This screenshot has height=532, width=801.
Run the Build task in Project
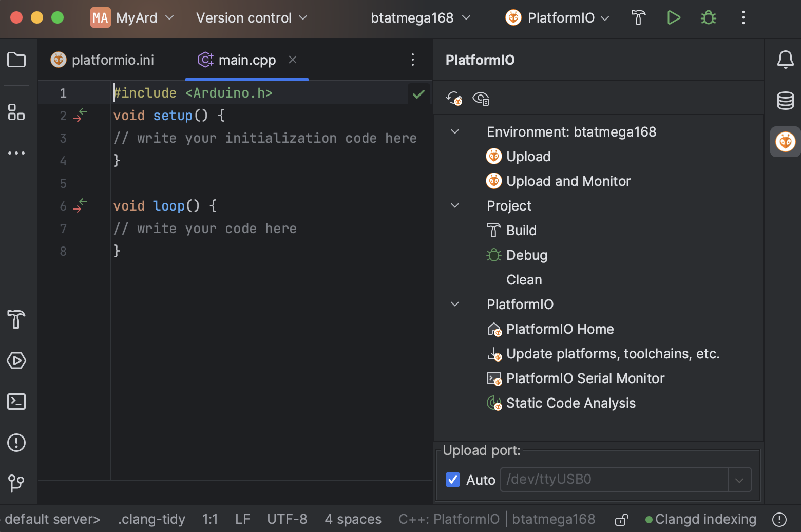511,230
